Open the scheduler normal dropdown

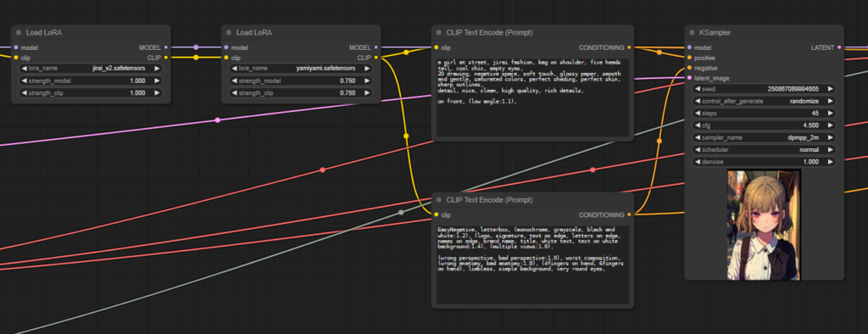tap(764, 149)
